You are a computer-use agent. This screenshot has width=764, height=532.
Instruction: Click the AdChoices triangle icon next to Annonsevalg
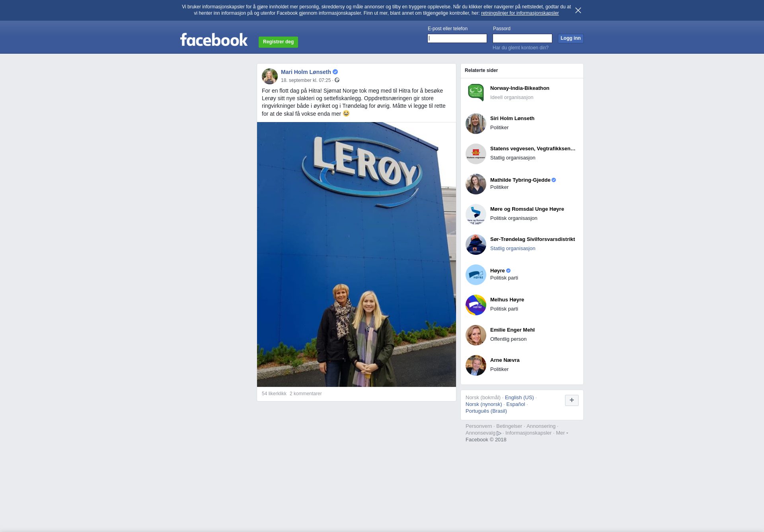pos(499,433)
